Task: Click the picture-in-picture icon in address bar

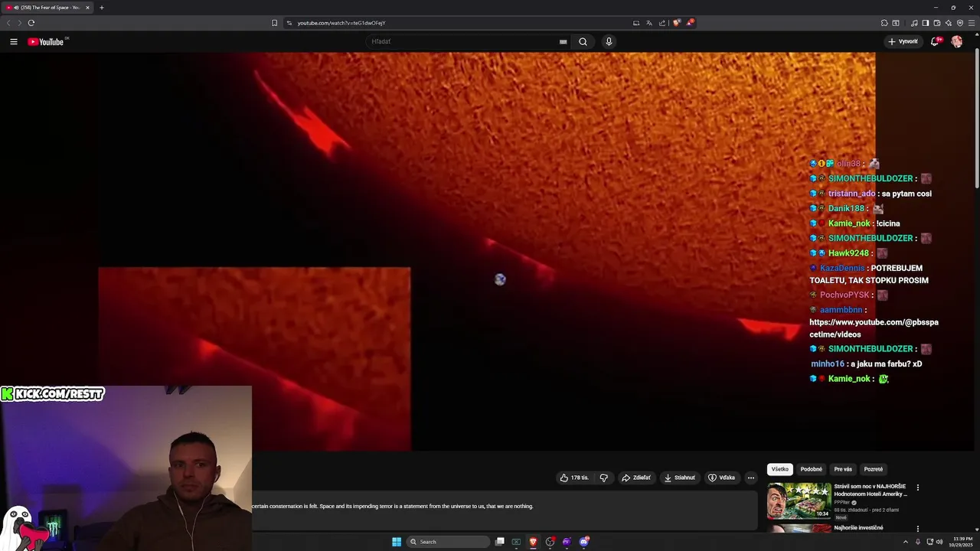Action: tap(635, 23)
